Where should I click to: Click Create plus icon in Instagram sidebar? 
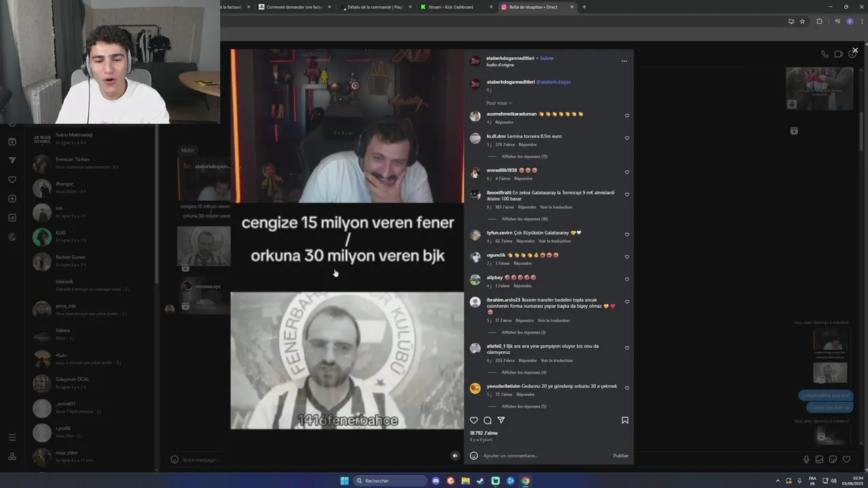[12, 199]
